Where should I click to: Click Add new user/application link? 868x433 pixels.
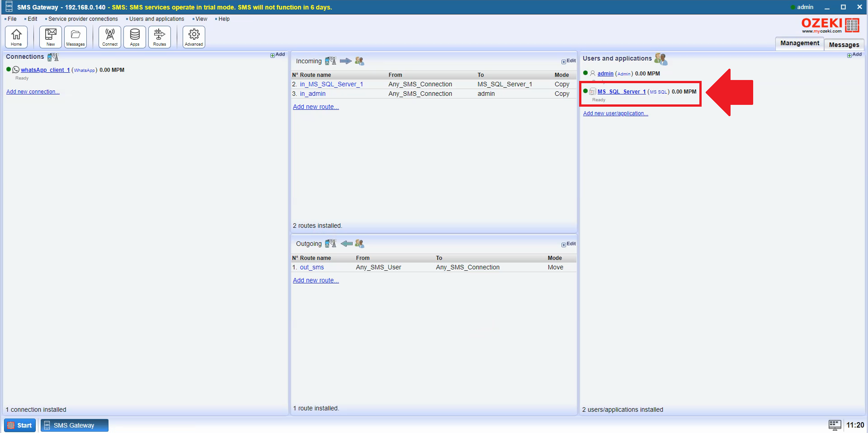click(x=615, y=113)
